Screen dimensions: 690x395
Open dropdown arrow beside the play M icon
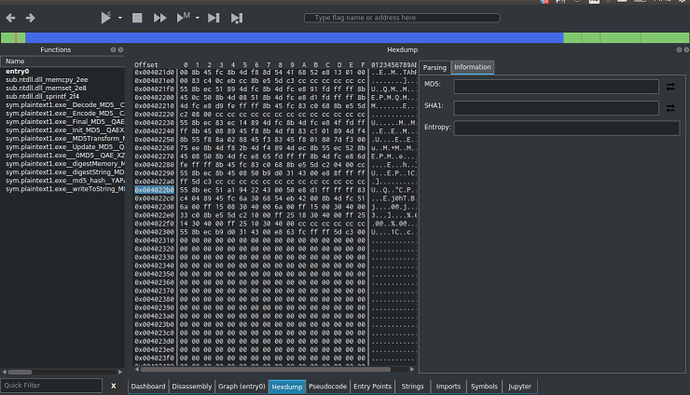click(197, 18)
